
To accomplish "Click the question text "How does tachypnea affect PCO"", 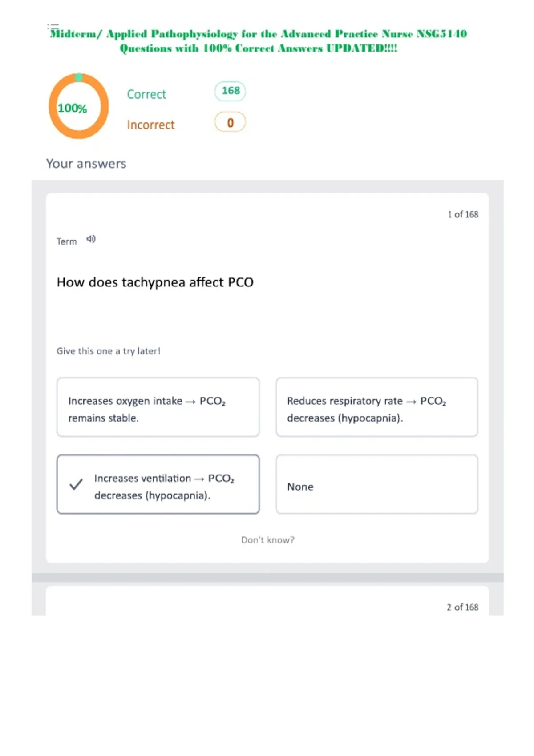I will (x=155, y=282).
